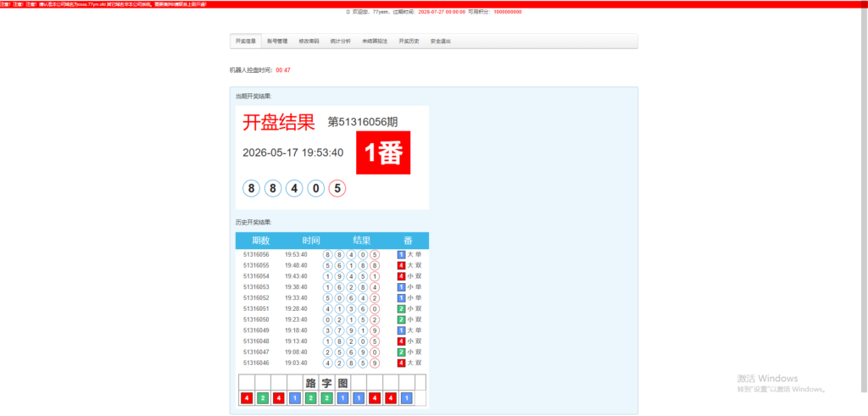The image size is (868, 416).
Task: Click the time 19:43:40 in history table
Action: [x=296, y=276]
